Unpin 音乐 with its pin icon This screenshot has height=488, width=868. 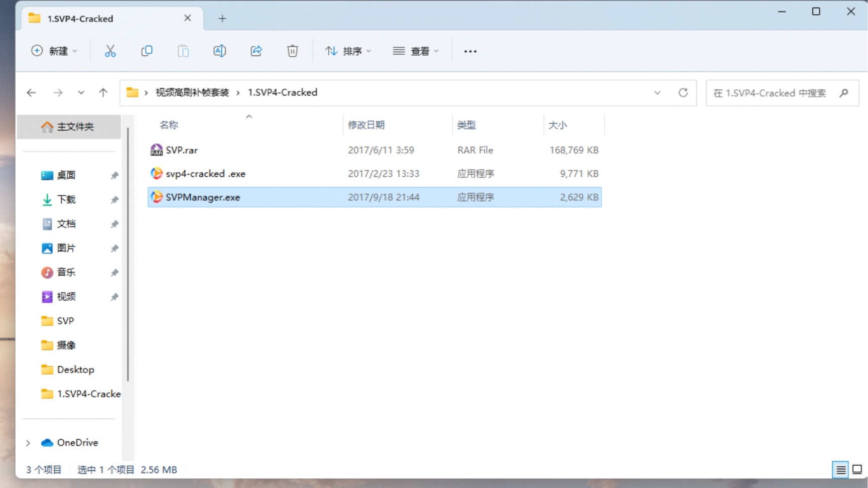pos(114,273)
